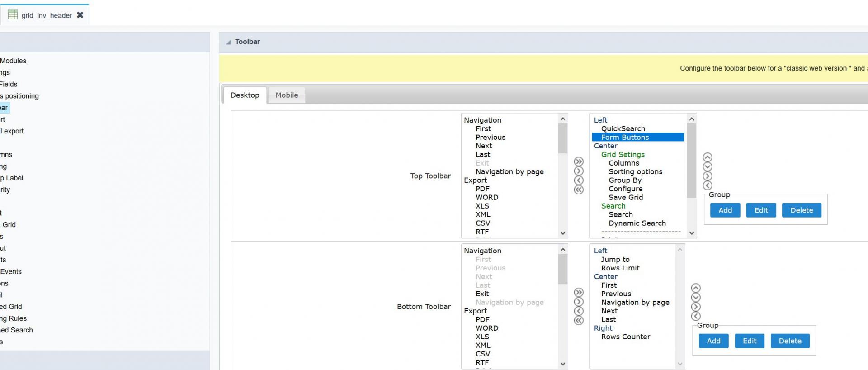Select Sorting options entry

tap(635, 171)
